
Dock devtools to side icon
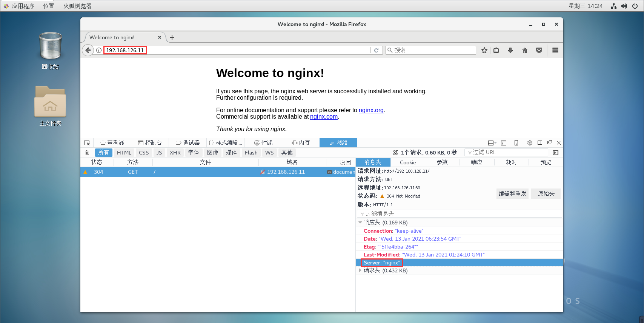(x=540, y=143)
